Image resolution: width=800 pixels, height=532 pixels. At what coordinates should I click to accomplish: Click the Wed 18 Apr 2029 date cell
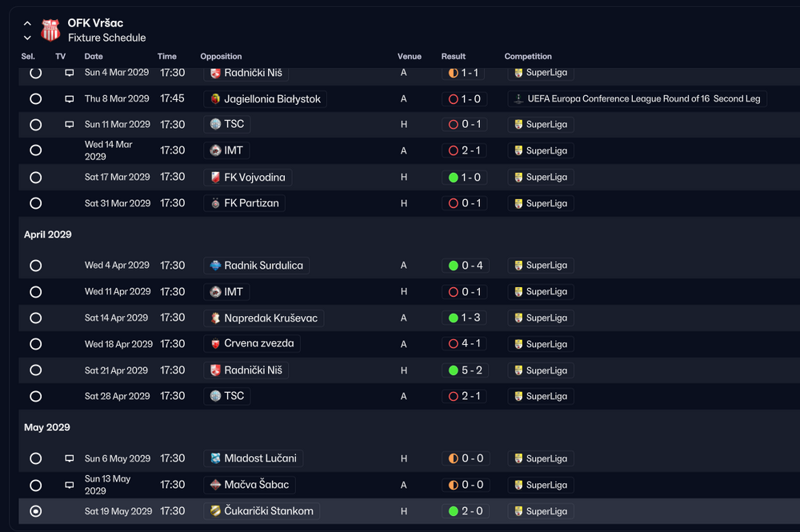(118, 344)
